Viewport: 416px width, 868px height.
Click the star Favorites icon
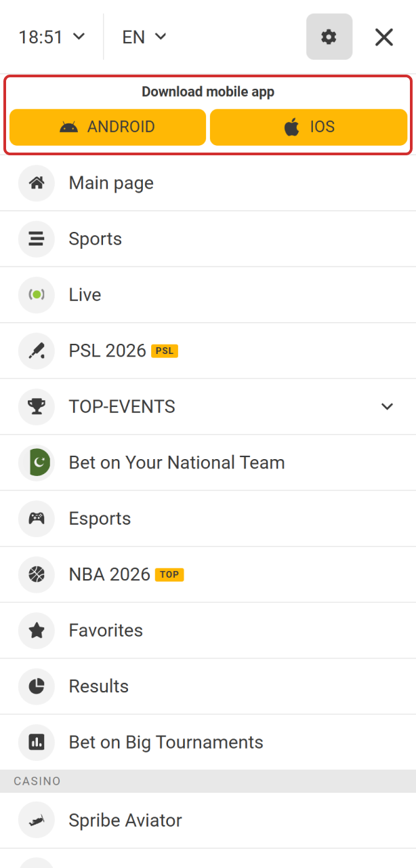37,631
